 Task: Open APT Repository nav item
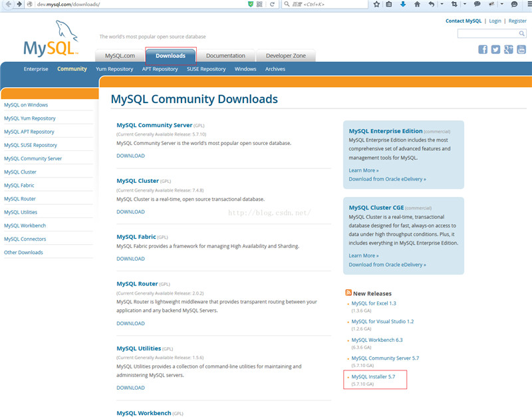(x=160, y=69)
